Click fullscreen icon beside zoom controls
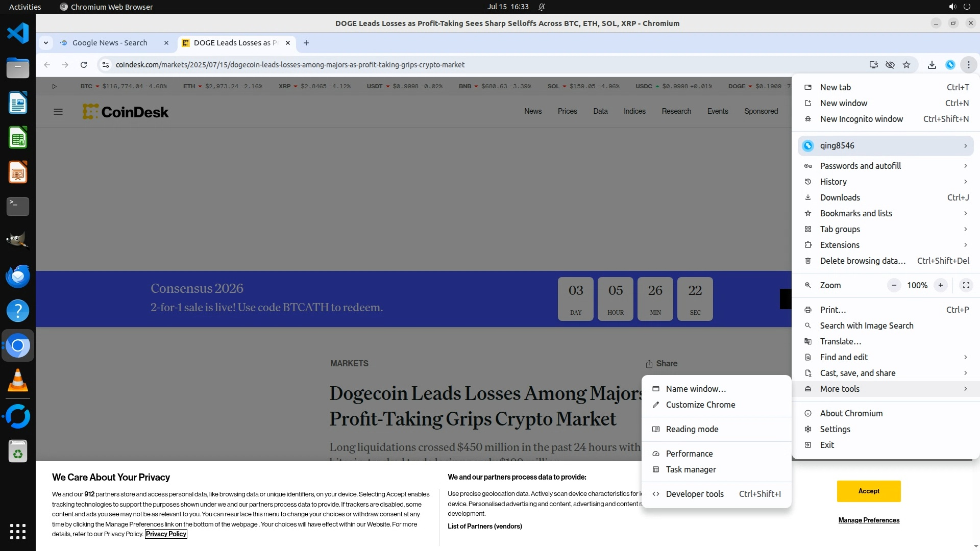Viewport: 980px width, 551px height. [966, 285]
